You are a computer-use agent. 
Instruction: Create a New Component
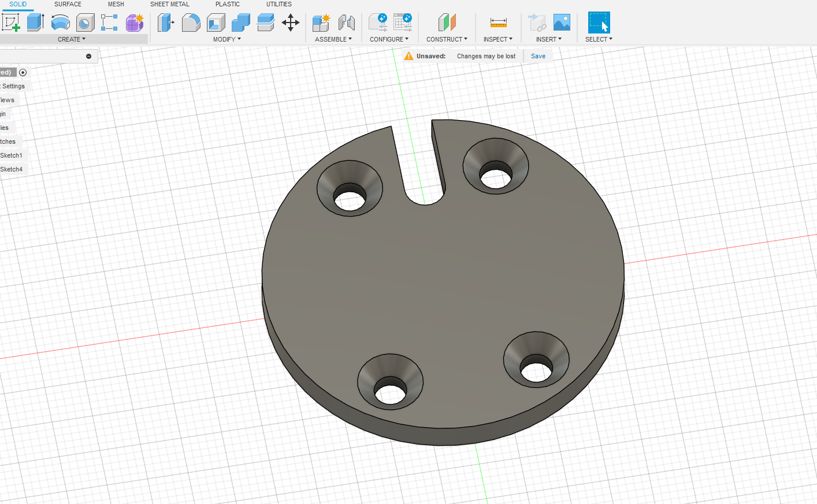pos(321,23)
